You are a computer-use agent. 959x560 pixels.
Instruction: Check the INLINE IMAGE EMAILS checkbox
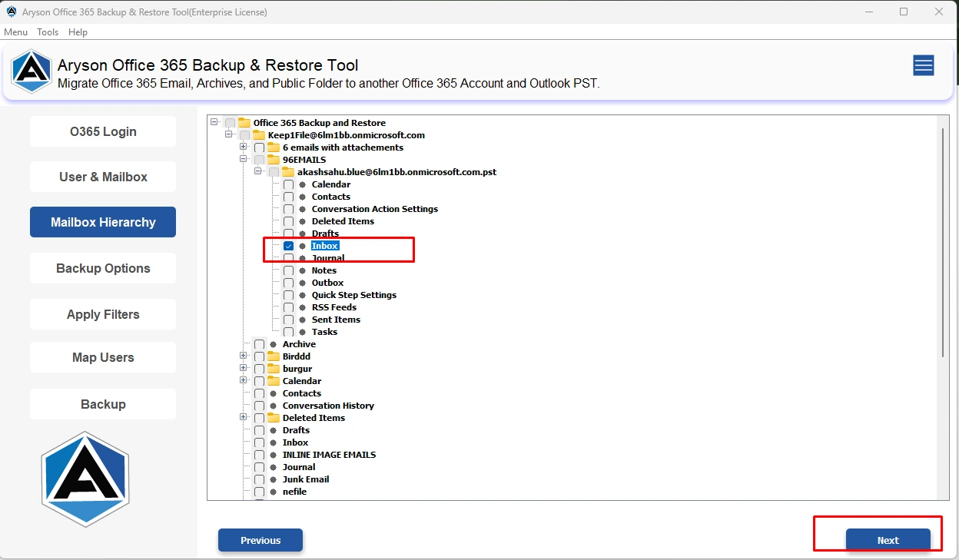tap(259, 455)
